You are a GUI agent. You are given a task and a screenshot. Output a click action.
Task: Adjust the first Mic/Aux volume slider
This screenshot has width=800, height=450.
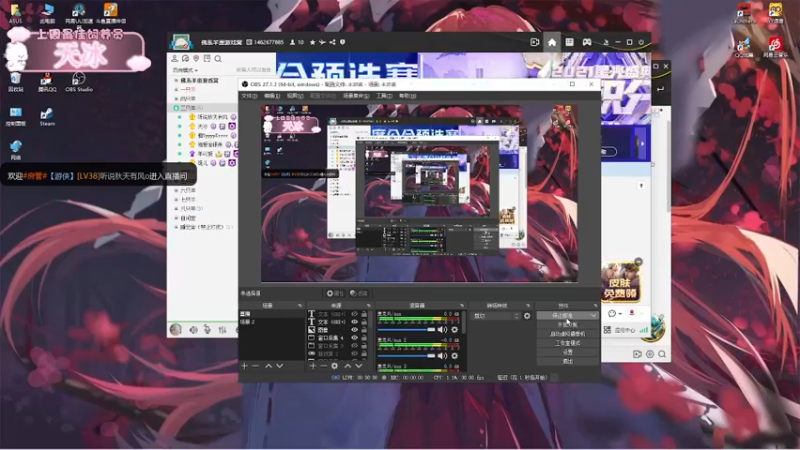coord(406,330)
